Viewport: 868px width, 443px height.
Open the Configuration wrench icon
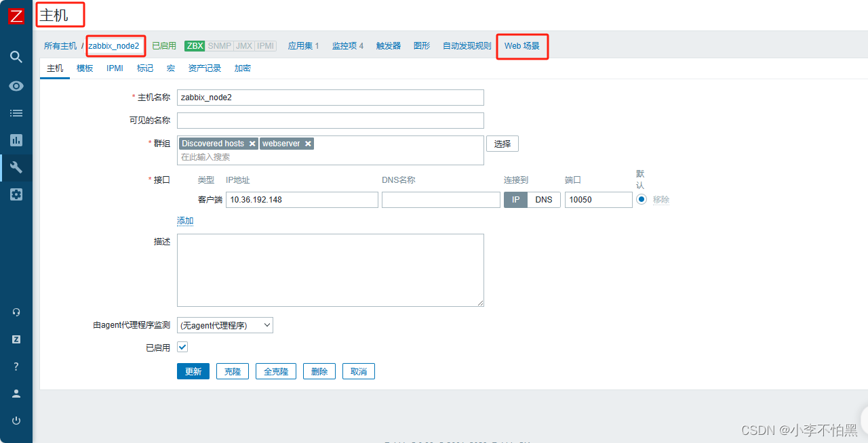point(16,167)
